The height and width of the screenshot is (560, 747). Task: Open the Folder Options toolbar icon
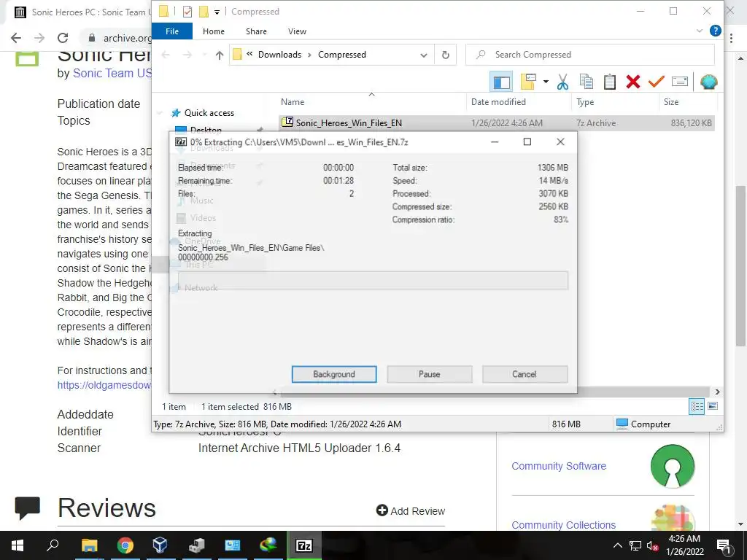tap(528, 82)
